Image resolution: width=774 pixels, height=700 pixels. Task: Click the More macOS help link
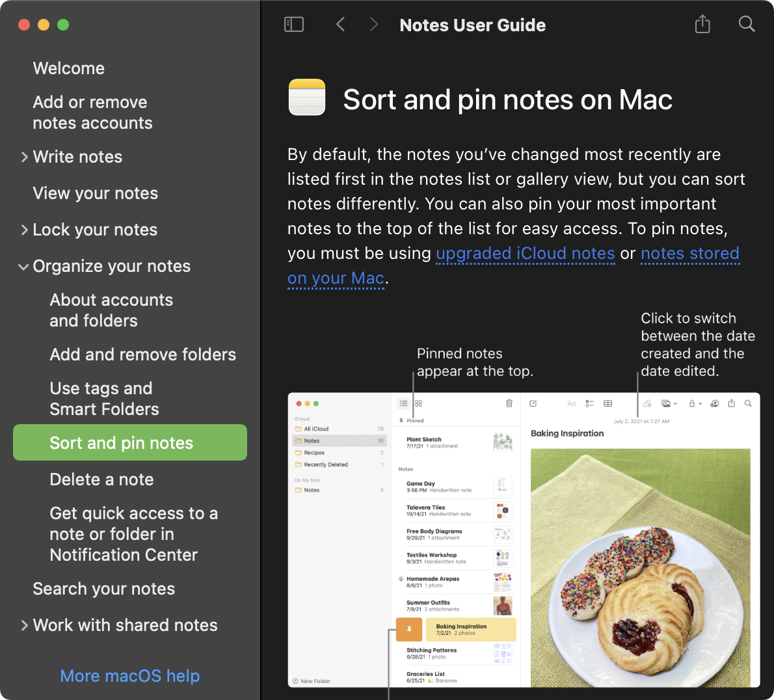(x=130, y=676)
